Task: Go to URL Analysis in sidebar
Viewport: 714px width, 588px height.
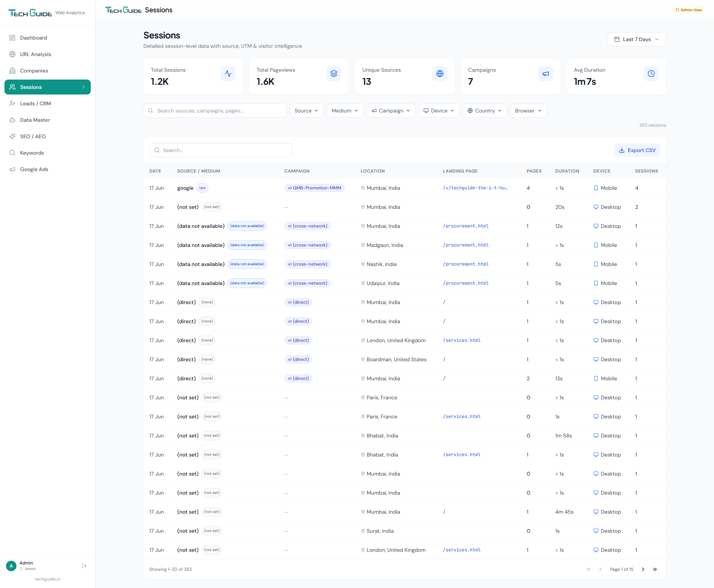Action: click(47, 54)
